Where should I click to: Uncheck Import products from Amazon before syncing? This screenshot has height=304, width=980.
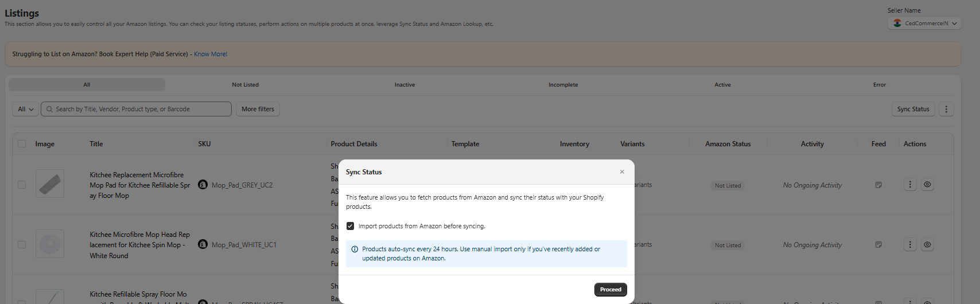(351, 226)
